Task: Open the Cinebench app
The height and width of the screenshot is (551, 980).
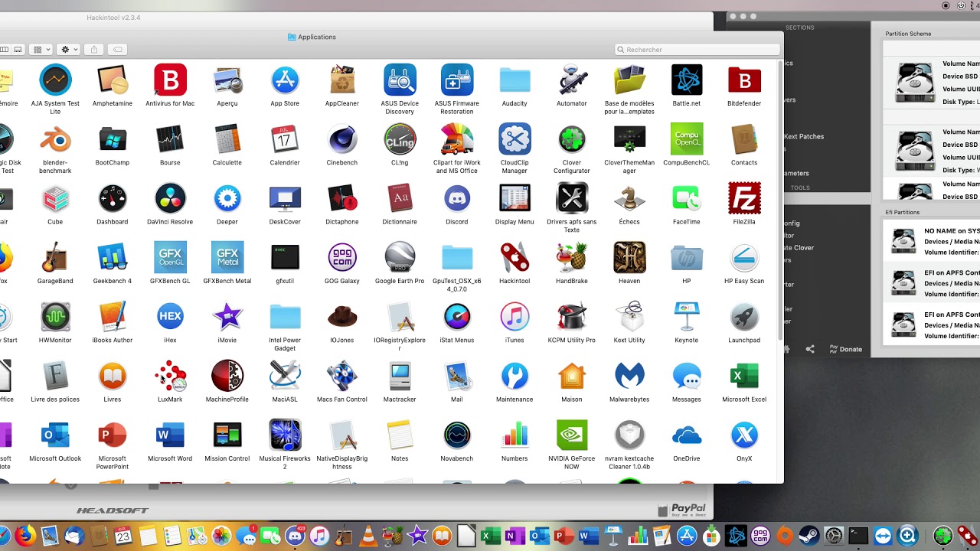Action: [342, 139]
